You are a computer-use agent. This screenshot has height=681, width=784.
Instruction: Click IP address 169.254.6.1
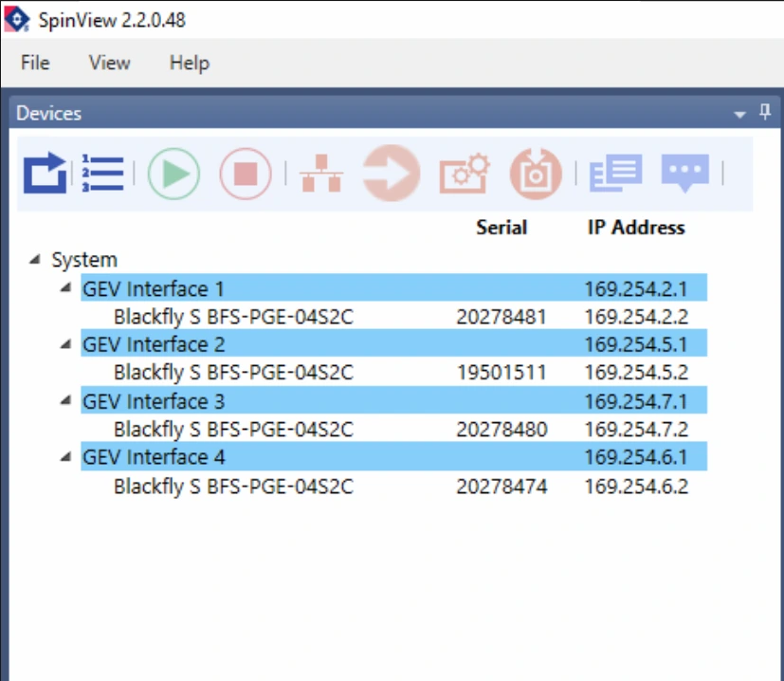(x=636, y=457)
